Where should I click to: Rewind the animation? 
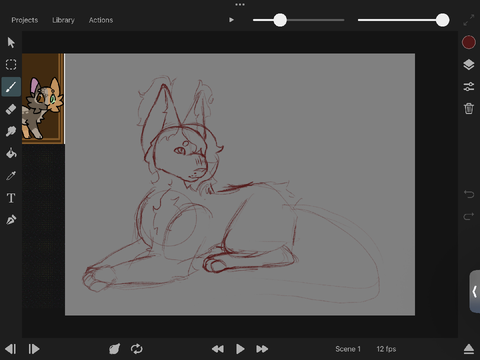(218, 349)
